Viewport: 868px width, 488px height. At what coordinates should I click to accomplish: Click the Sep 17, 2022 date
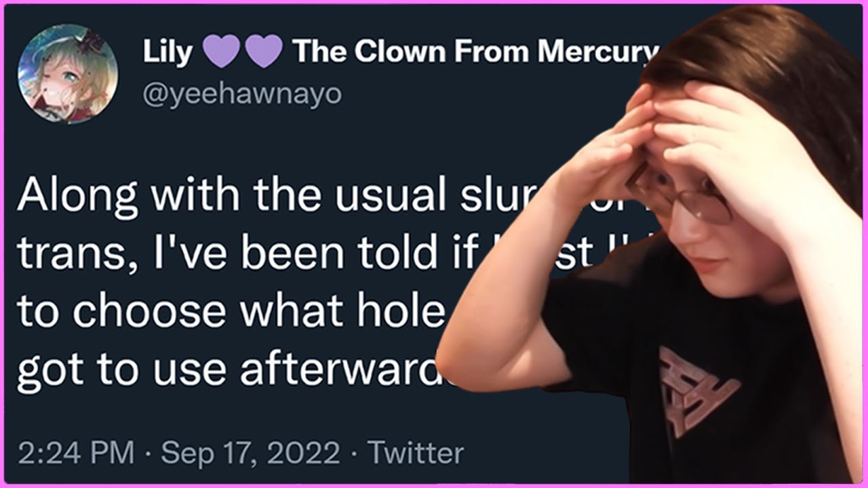pyautogui.click(x=250, y=453)
